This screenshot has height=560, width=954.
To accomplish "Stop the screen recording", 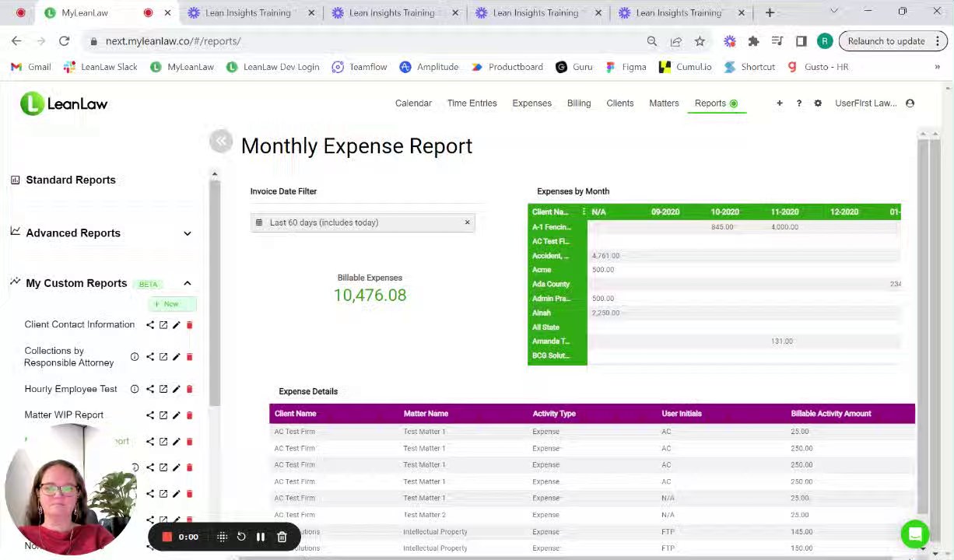I will (x=167, y=537).
